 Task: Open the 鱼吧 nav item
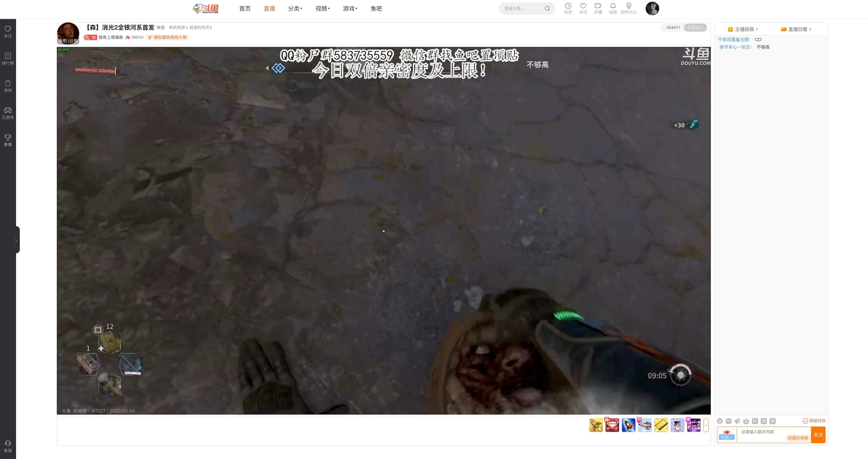376,8
